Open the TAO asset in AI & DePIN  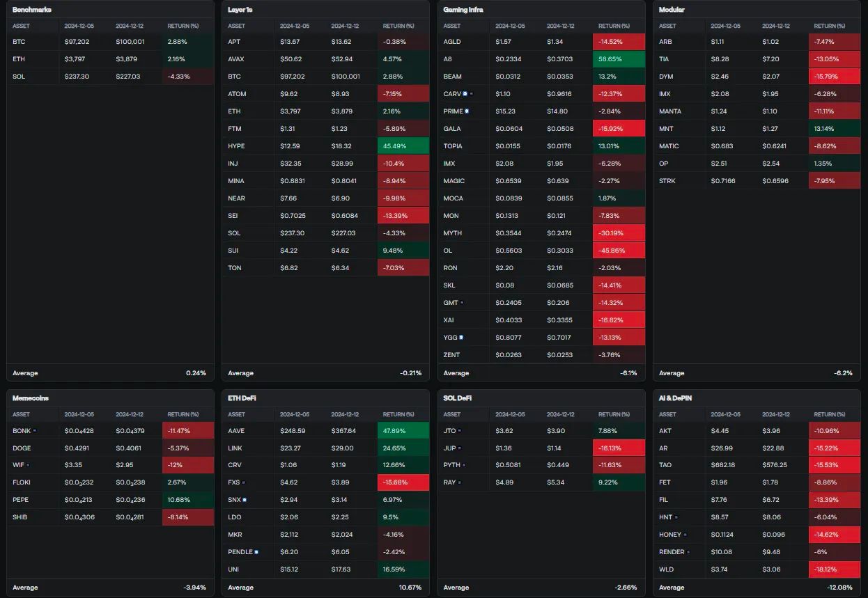coord(665,465)
